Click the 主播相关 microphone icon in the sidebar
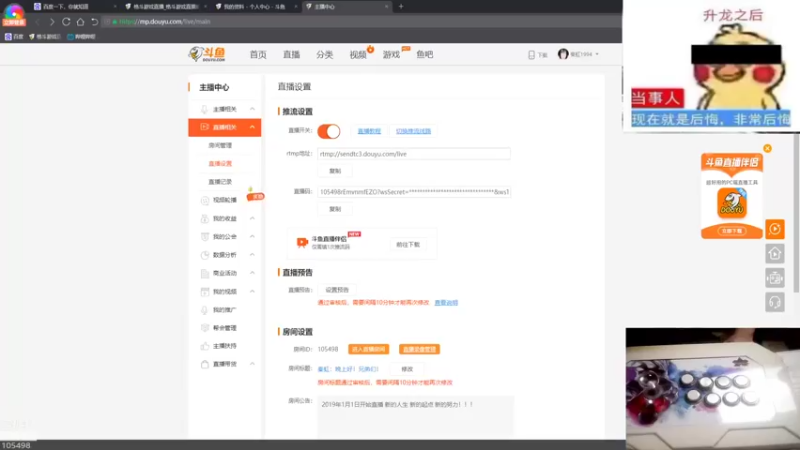The width and height of the screenshot is (800, 450). tap(205, 109)
